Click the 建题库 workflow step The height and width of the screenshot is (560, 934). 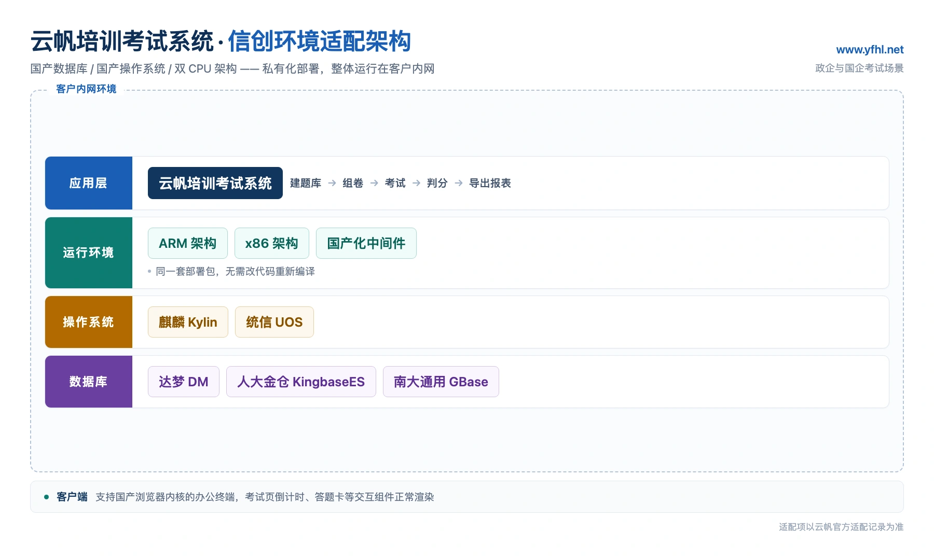pos(306,183)
